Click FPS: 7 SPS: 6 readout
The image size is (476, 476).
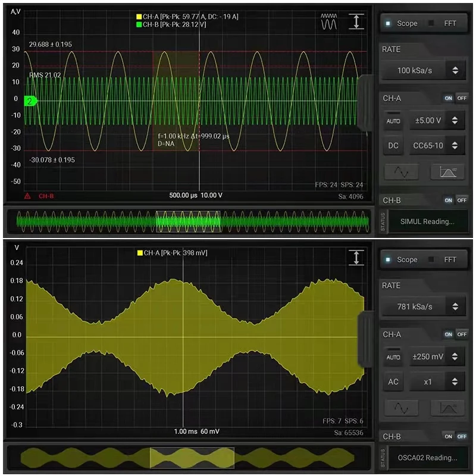[x=343, y=421]
